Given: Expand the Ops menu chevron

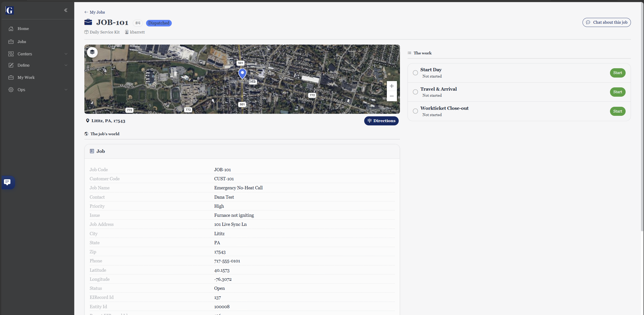Looking at the screenshot, I should 66,90.
